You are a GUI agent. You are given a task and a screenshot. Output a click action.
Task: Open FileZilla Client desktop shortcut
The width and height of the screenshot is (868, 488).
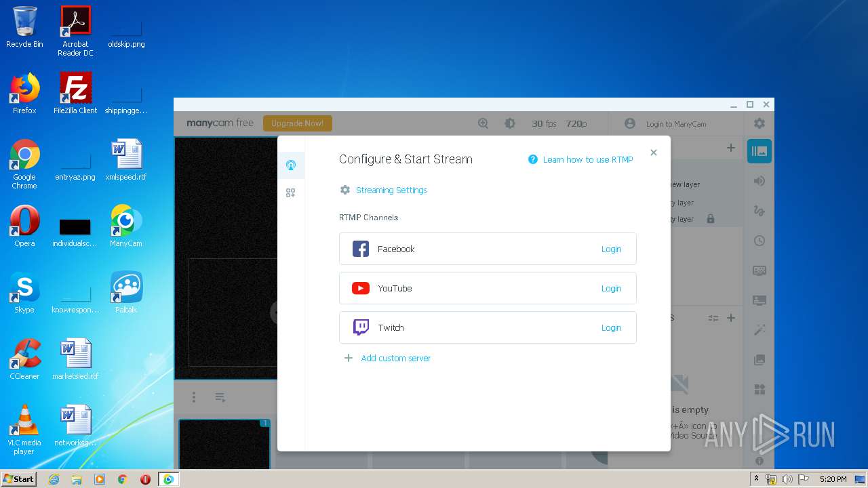[x=75, y=93]
